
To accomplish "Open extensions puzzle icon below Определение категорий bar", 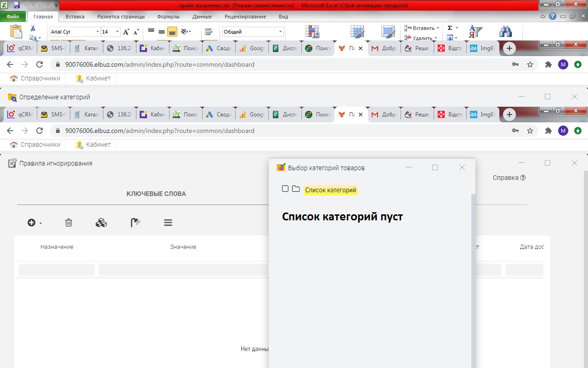I will 548,131.
